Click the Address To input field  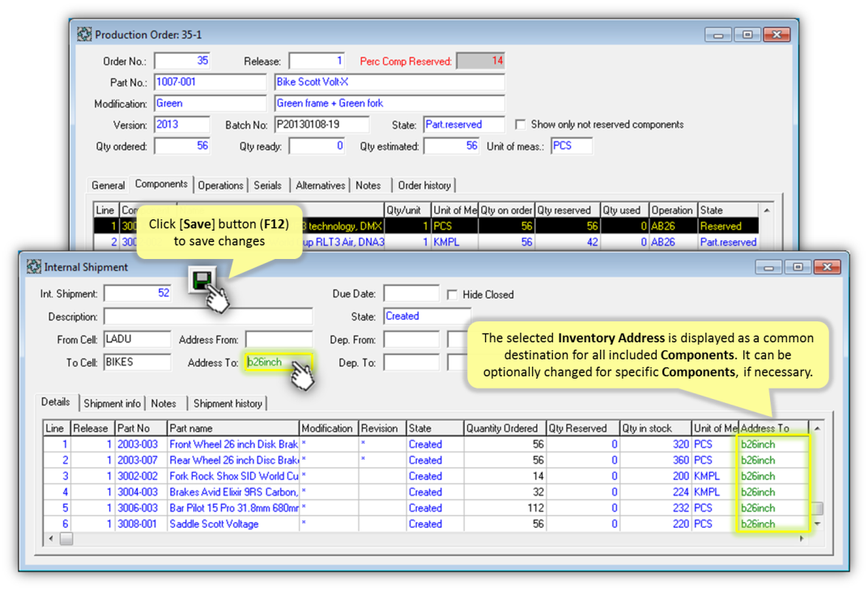pos(267,363)
